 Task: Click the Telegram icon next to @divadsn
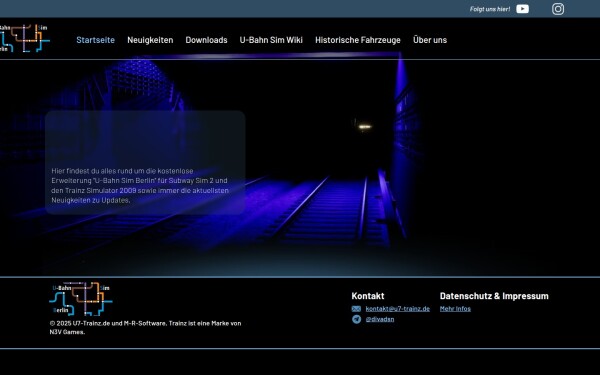click(356, 319)
